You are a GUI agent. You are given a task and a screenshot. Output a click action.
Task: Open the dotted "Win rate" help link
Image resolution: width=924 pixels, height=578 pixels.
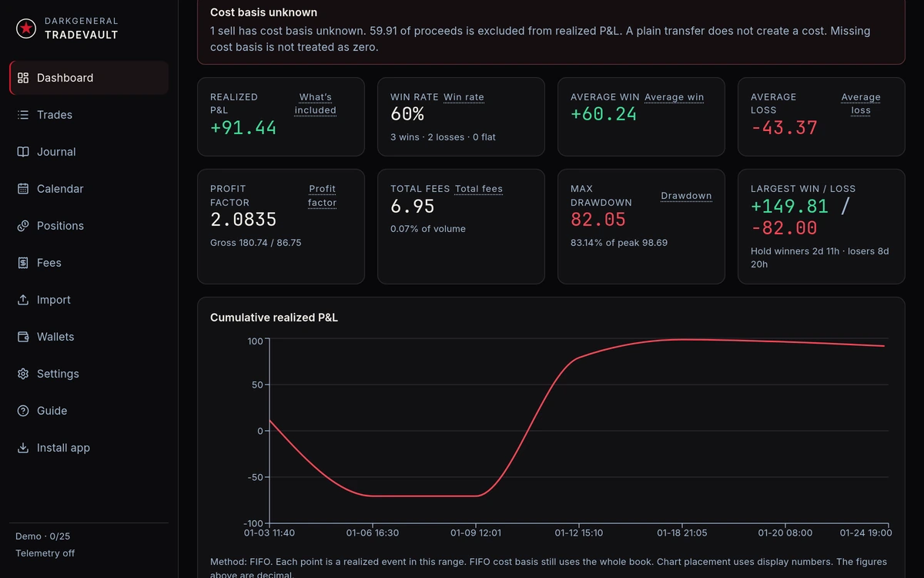pyautogui.click(x=464, y=97)
